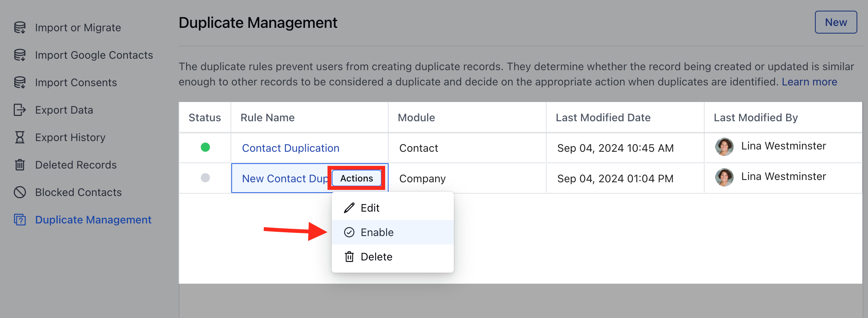868x318 pixels.
Task: Click Lina Westminster name in Contact row
Action: 784,146
